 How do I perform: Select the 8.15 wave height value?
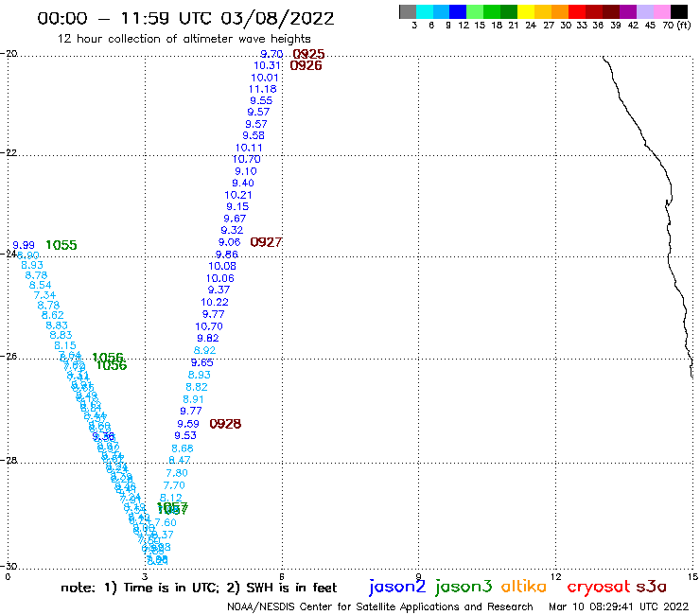click(65, 345)
